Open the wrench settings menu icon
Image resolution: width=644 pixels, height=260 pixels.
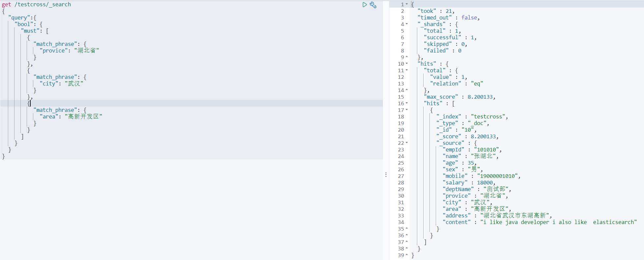373,5
